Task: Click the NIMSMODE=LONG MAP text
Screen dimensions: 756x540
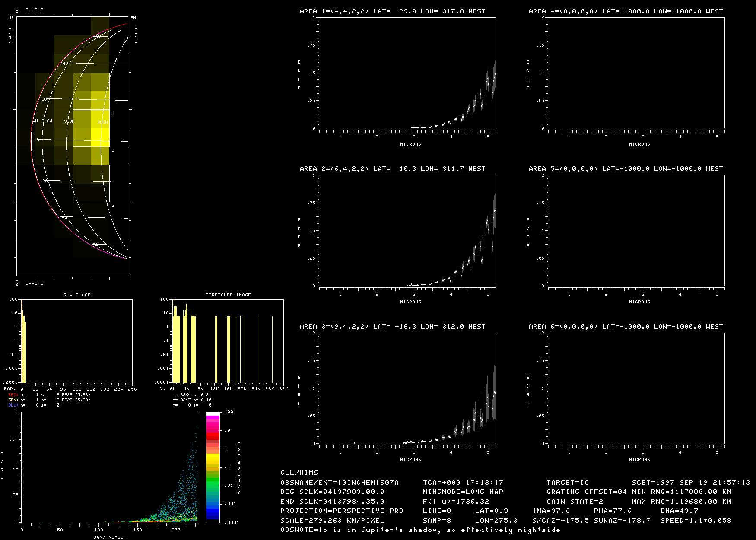Action: point(463,492)
